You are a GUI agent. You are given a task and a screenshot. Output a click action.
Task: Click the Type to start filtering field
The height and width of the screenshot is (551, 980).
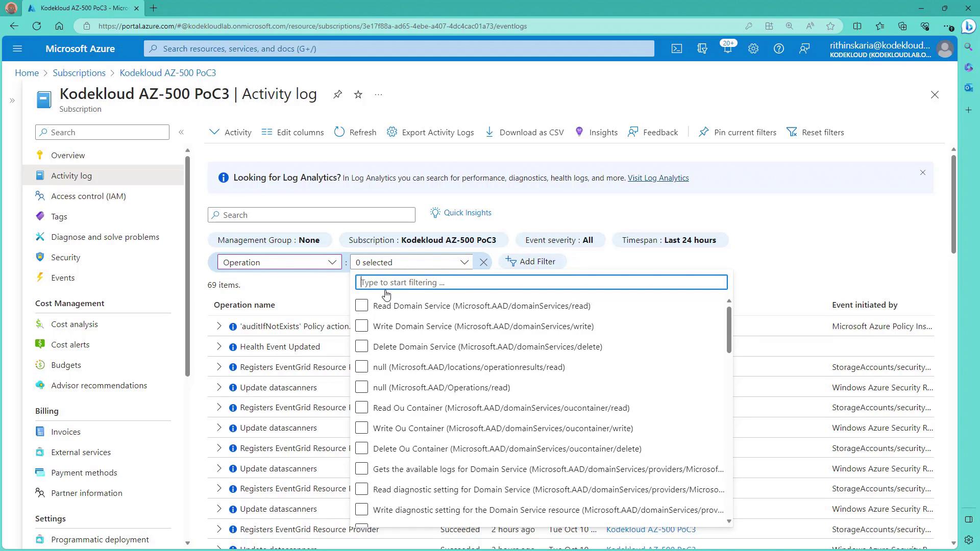(x=541, y=282)
